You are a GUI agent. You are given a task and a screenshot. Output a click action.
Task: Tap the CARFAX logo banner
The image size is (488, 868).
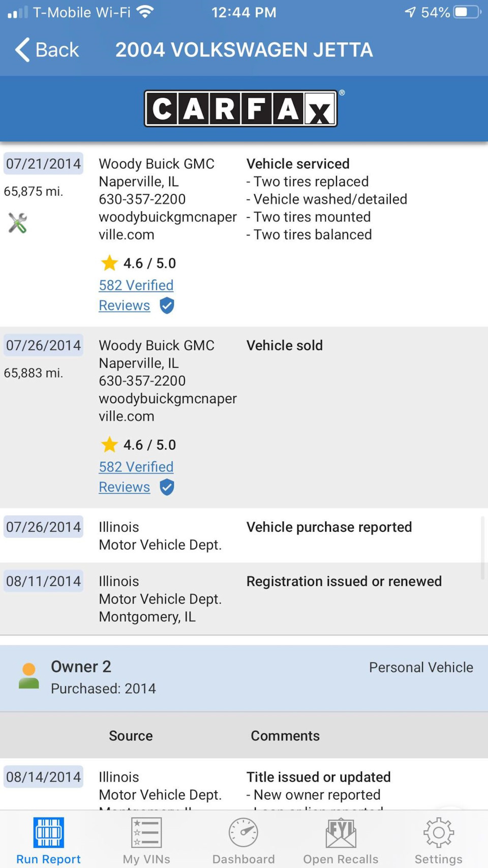pyautogui.click(x=240, y=108)
